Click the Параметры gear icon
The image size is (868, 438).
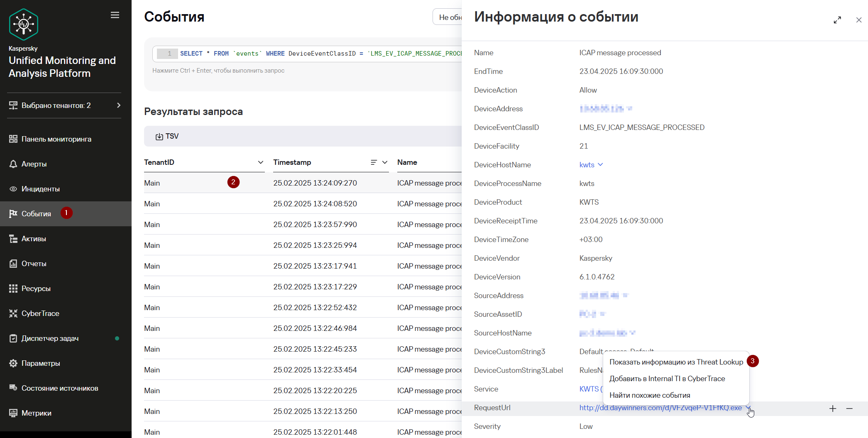[13, 363]
